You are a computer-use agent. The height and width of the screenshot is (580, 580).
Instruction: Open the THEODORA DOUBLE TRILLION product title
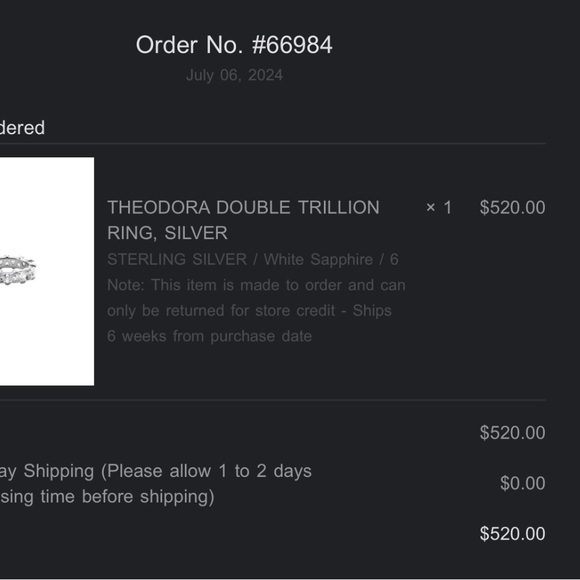pos(243,207)
